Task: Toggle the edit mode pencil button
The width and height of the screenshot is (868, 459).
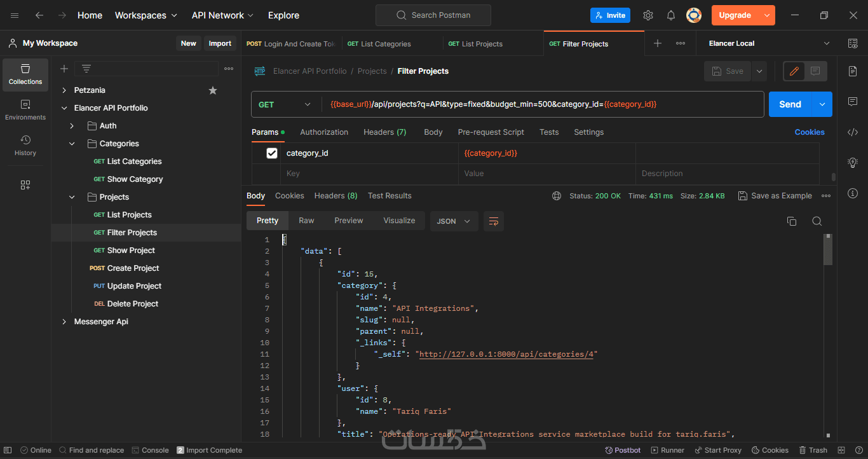Action: 794,71
